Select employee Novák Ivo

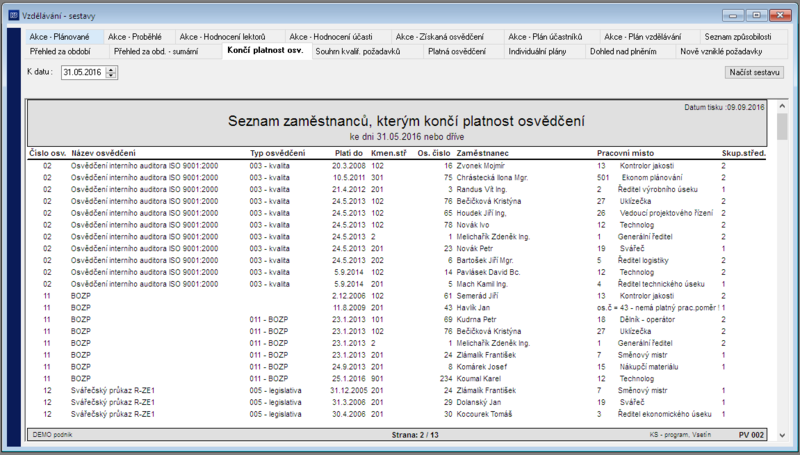pyautogui.click(x=472, y=225)
